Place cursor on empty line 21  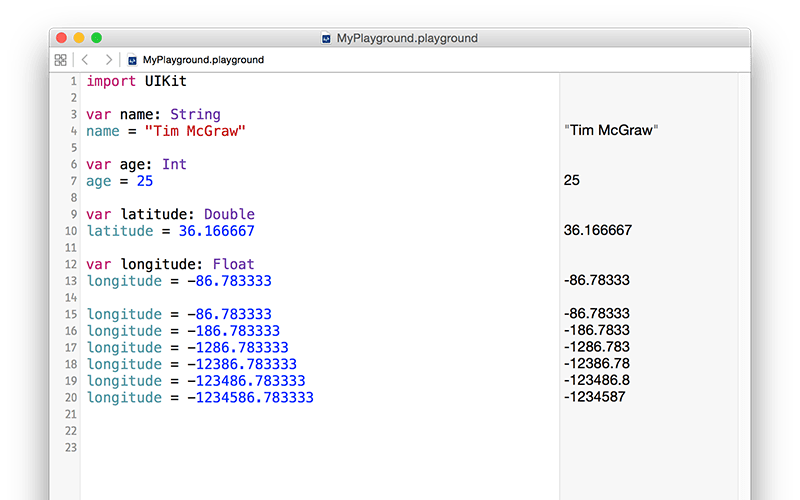pyautogui.click(x=319, y=414)
